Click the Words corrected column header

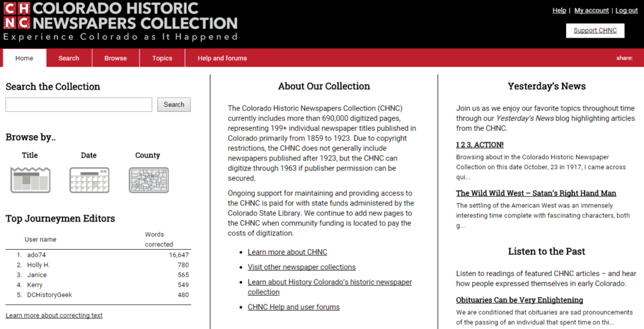pos(159,240)
